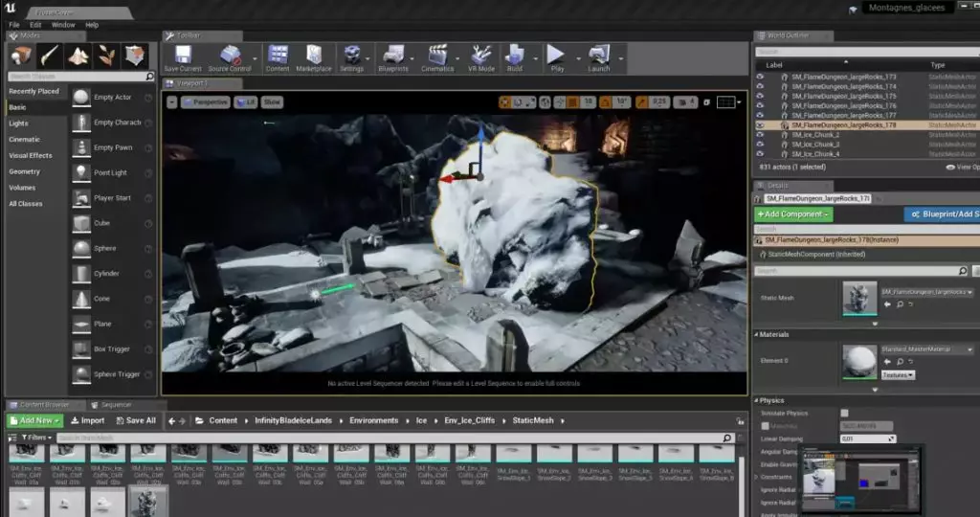Toggle visibility of SM_FlameDungeon_largeRocks_173
The image size is (980, 517).
coord(760,77)
